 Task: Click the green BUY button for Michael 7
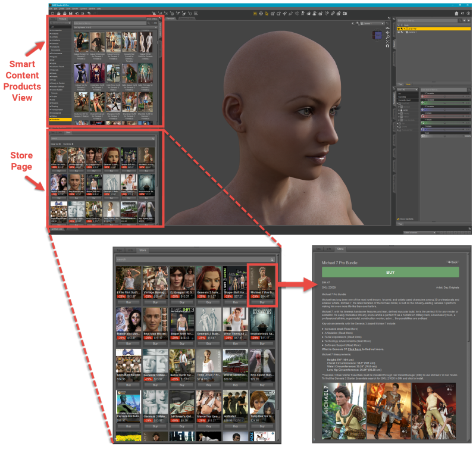(390, 272)
